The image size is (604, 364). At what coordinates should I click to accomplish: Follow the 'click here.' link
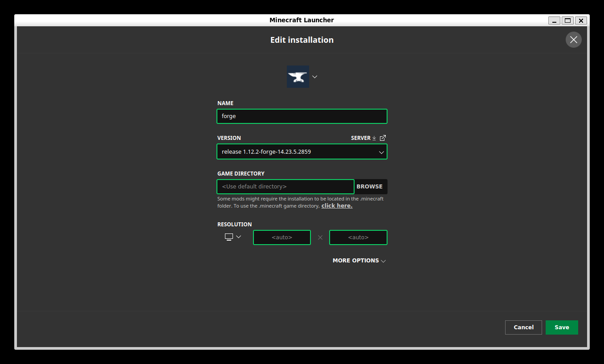click(337, 206)
